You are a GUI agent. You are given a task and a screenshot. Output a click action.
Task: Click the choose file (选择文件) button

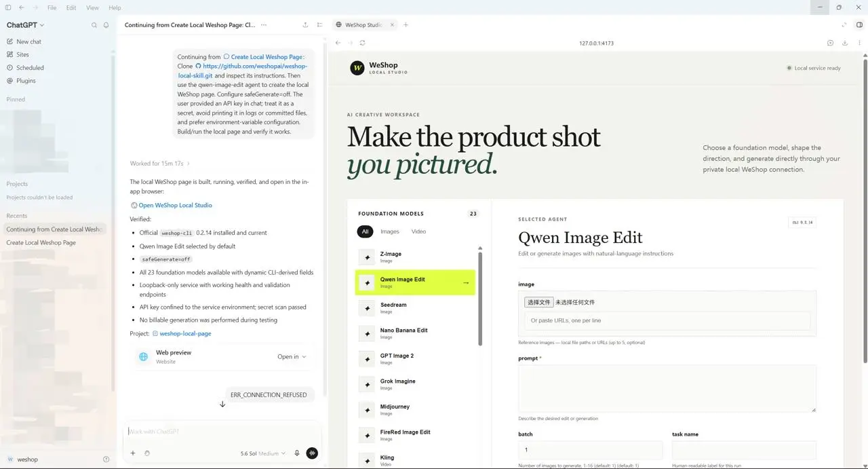pyautogui.click(x=539, y=302)
